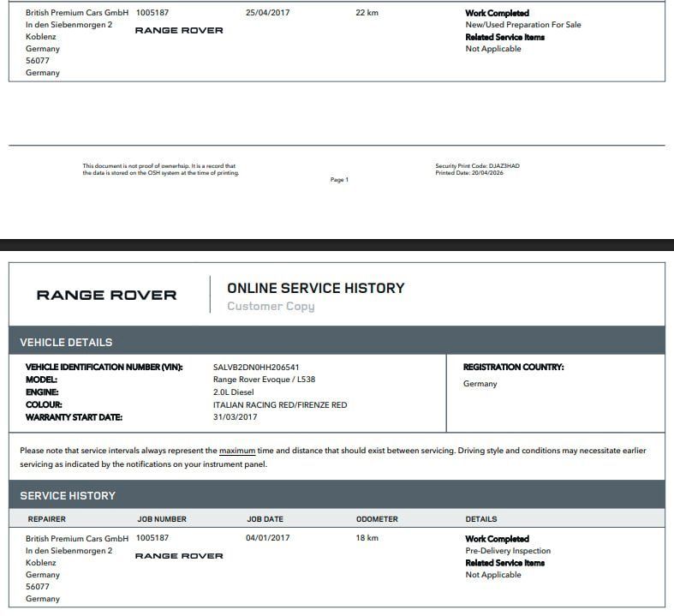Click the Registration Country label
The height and width of the screenshot is (616, 674).
513,368
